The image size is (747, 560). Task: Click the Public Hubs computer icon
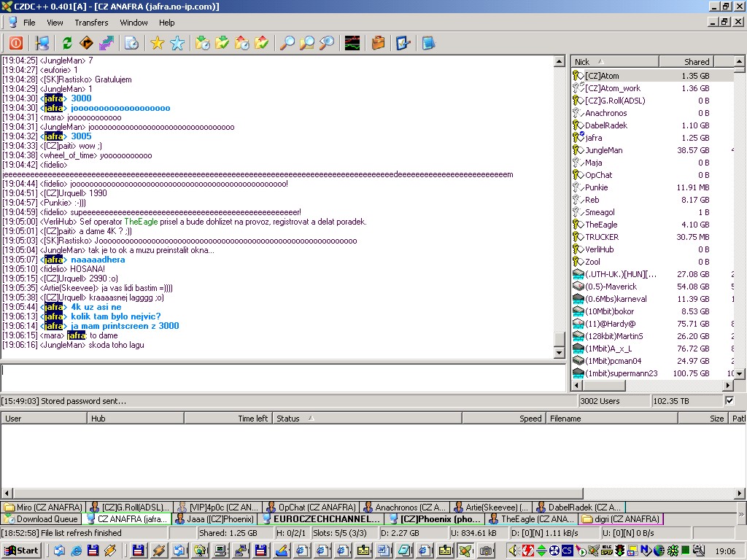pyautogui.click(x=42, y=43)
